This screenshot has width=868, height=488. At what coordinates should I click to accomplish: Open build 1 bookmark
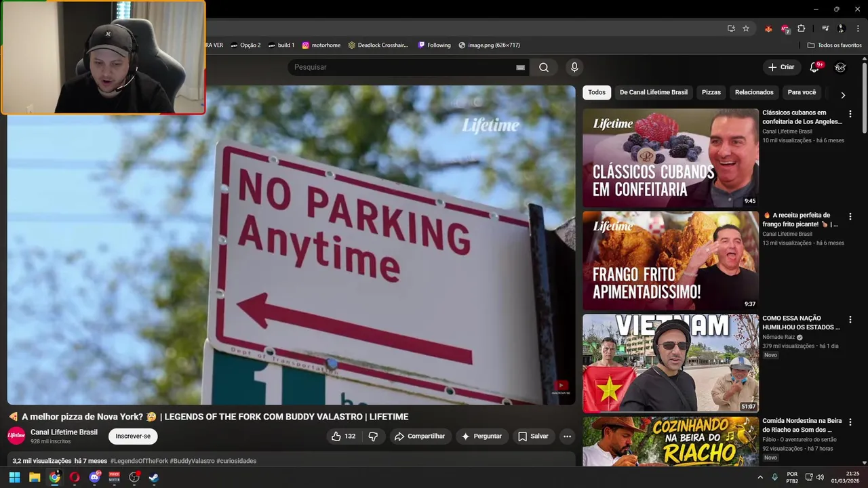pyautogui.click(x=281, y=45)
